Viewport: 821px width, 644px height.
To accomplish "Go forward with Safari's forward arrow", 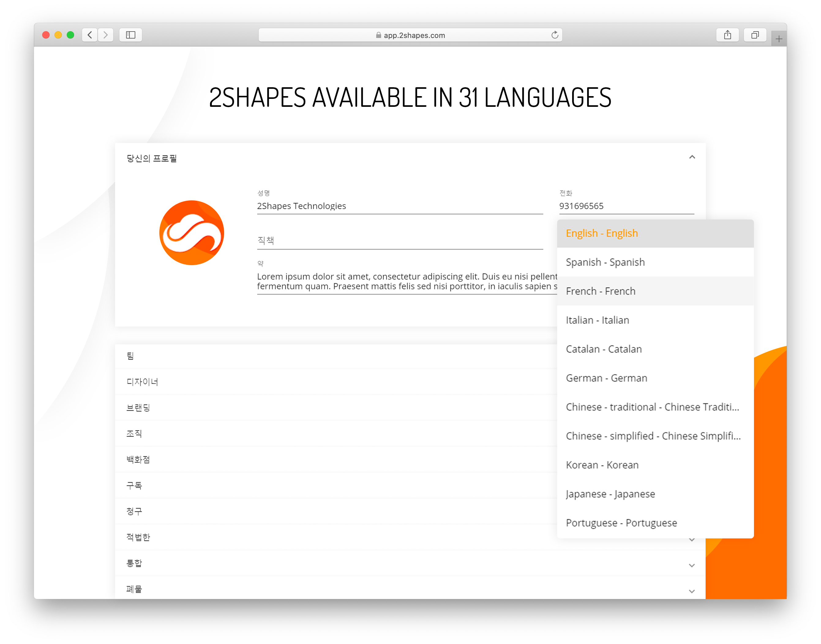I will coord(106,35).
